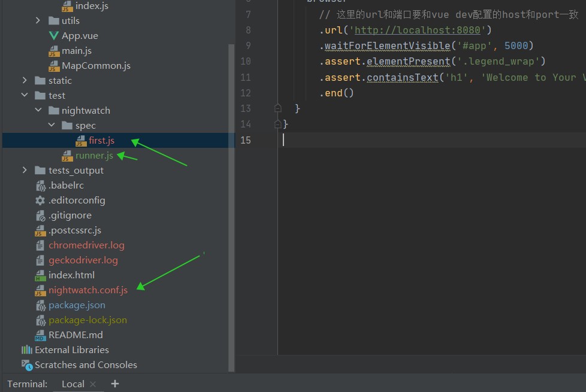Select App.vue in the project tree
The image size is (586, 392).
(x=80, y=36)
